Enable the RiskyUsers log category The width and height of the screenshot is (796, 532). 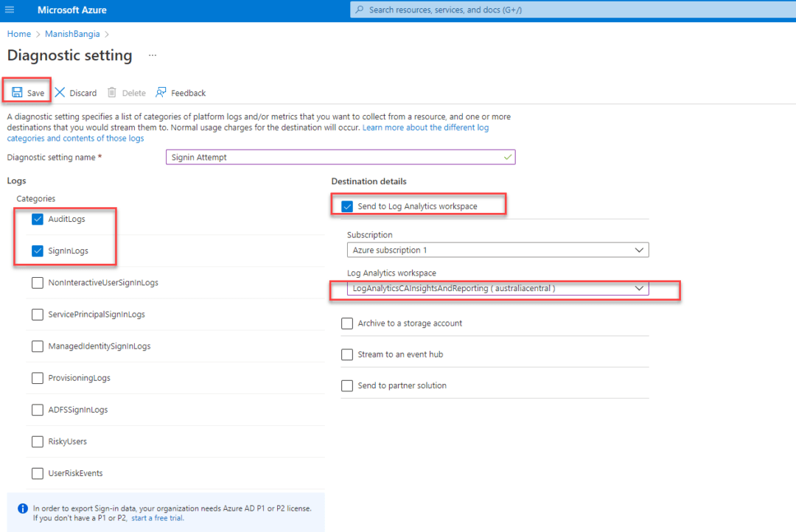[37, 441]
